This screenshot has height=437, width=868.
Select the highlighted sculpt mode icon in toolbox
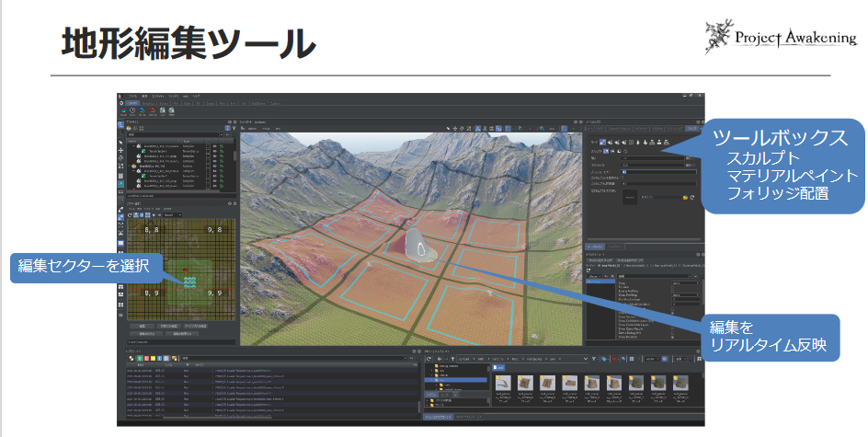tap(602, 143)
